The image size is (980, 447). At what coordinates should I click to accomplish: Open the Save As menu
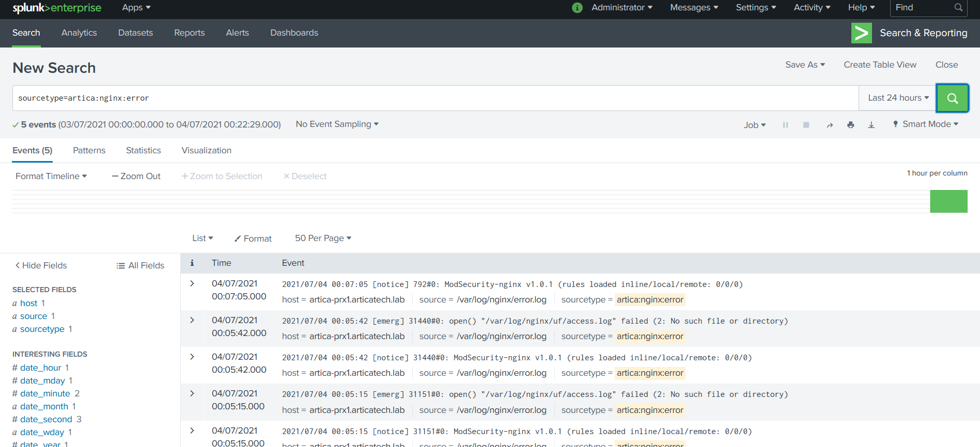(x=805, y=65)
